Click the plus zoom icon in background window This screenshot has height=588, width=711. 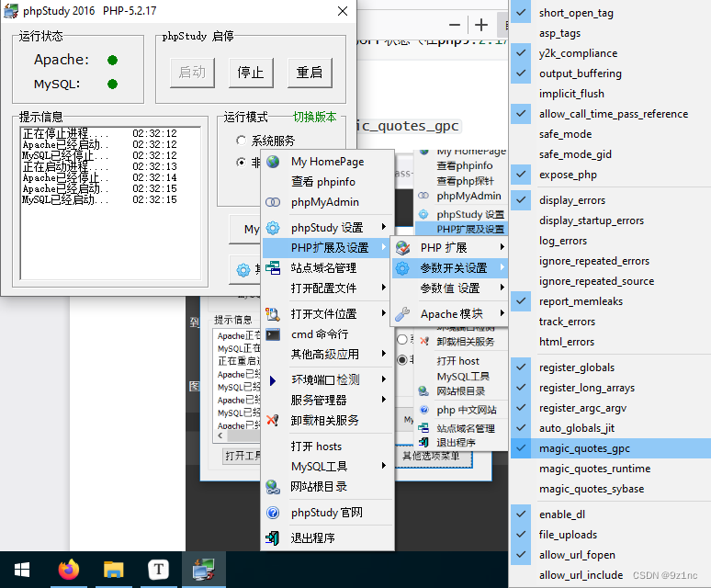click(480, 25)
